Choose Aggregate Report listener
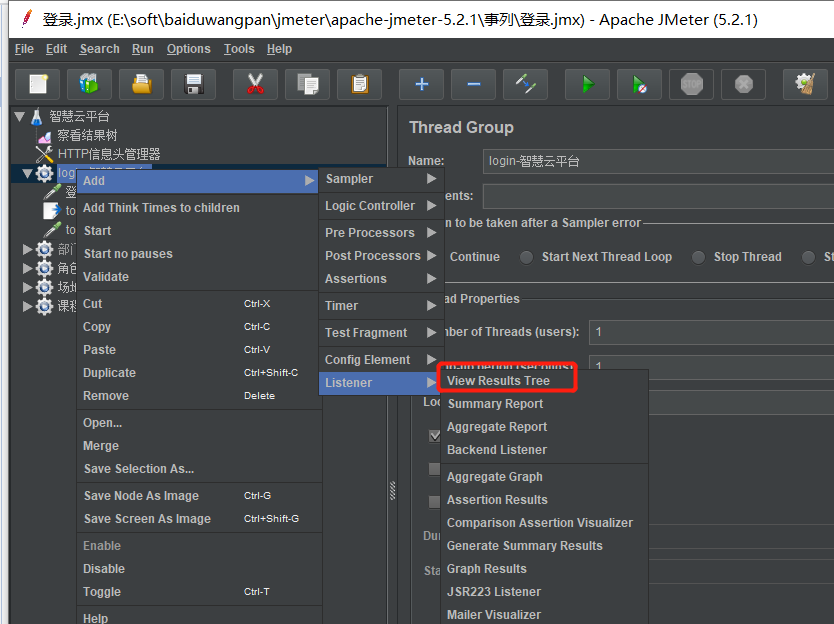Screen dimensions: 834x624 tap(545, 427)
